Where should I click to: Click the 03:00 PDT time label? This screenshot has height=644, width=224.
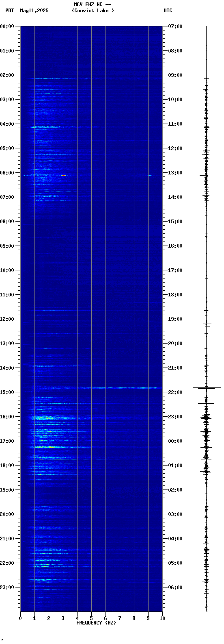pos(7,100)
